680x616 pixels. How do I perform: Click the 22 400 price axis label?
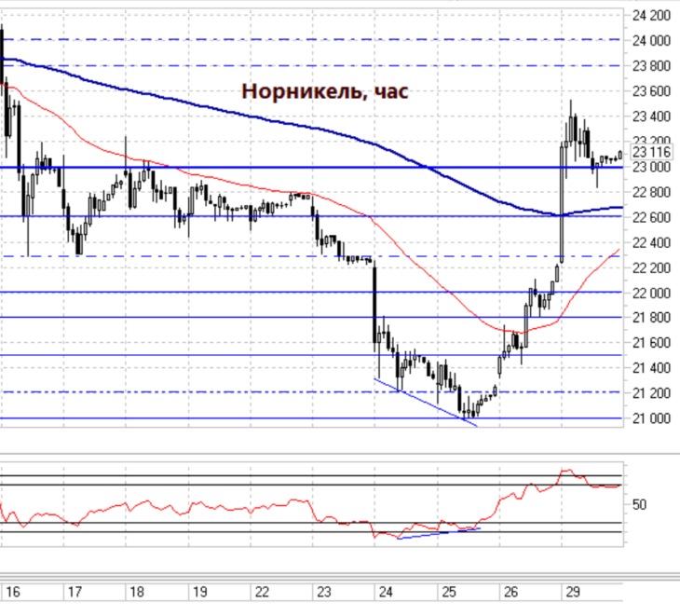click(x=651, y=243)
